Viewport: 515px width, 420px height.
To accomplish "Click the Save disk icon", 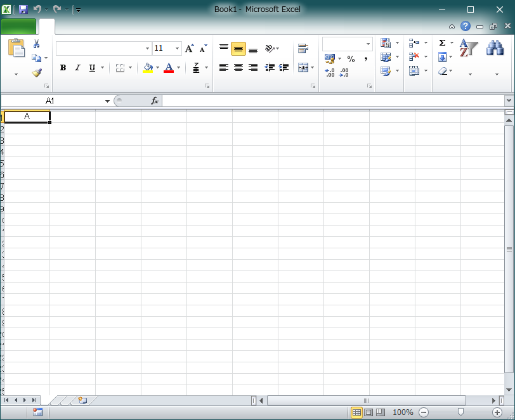I will click(x=23, y=10).
